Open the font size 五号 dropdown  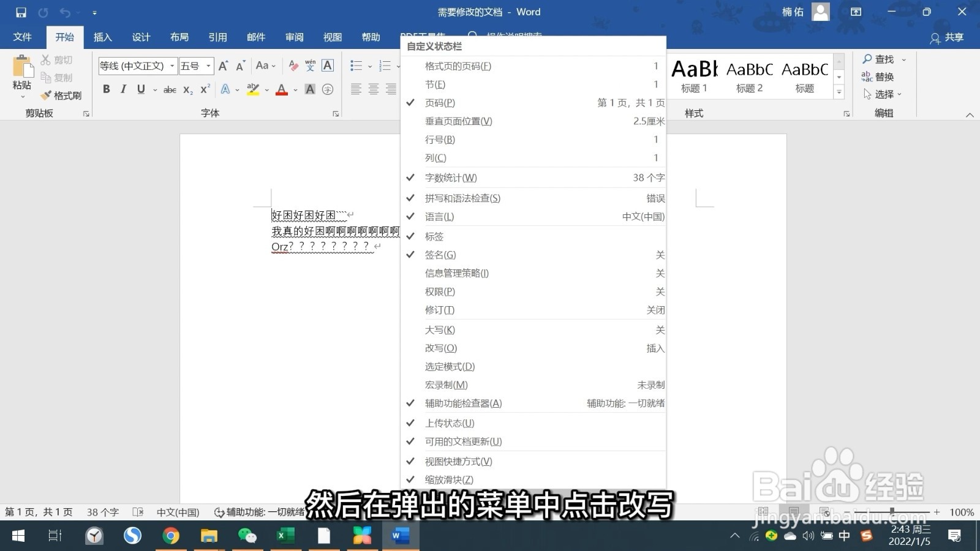point(208,66)
